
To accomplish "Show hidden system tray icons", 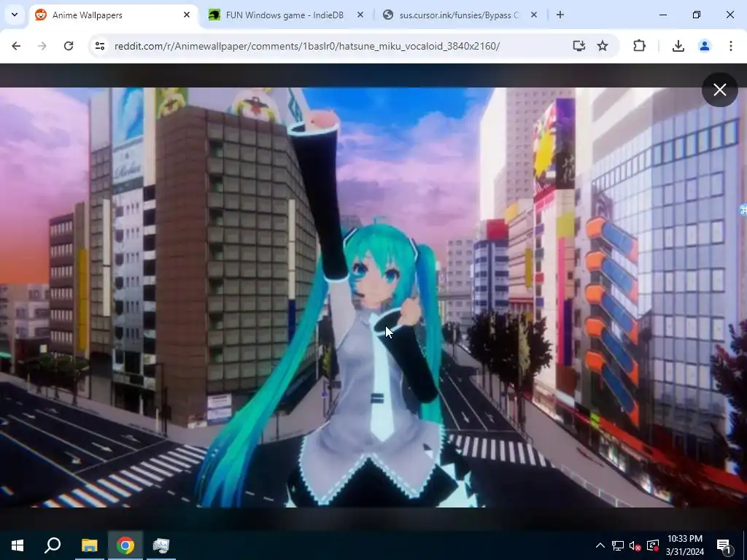I will tap(600, 545).
